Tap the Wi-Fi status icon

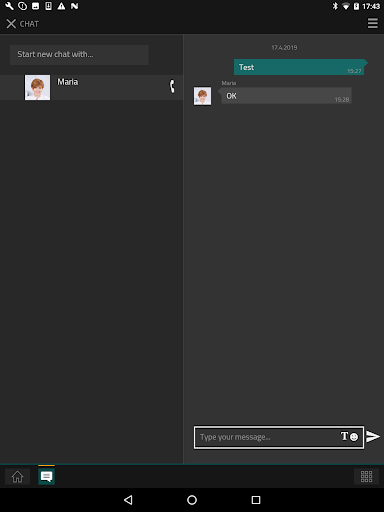tap(346, 6)
